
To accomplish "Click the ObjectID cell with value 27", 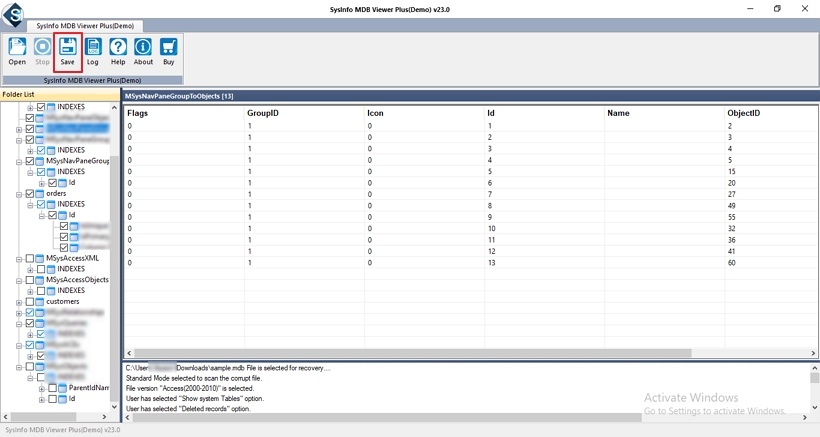I will [x=732, y=194].
